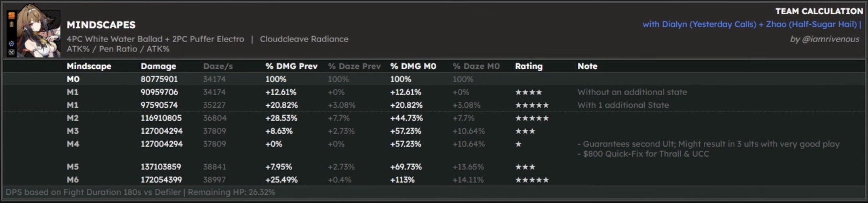Click the round white icon at bottom of icon strip
The image size is (868, 203).
(x=11, y=52)
